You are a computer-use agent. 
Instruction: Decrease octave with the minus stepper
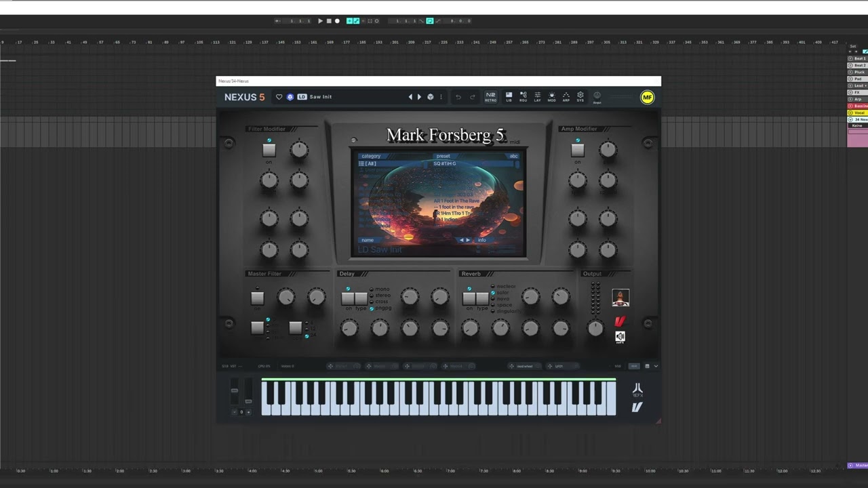coord(235,412)
